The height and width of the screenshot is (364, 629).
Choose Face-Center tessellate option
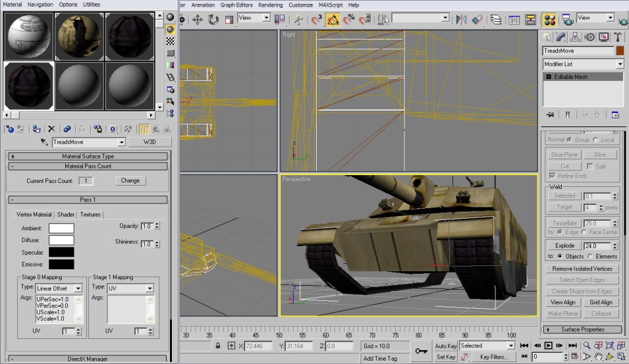click(584, 232)
